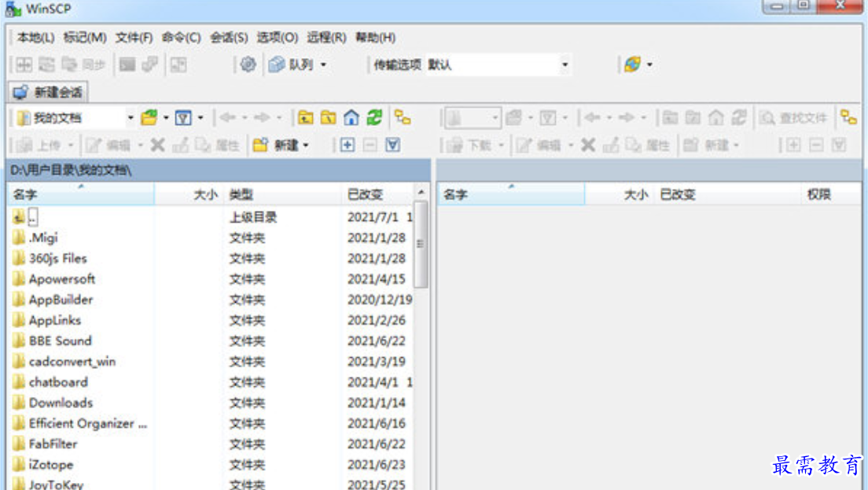Viewport: 868px width, 490px height.
Task: Click the globe update icon
Action: pos(632,64)
